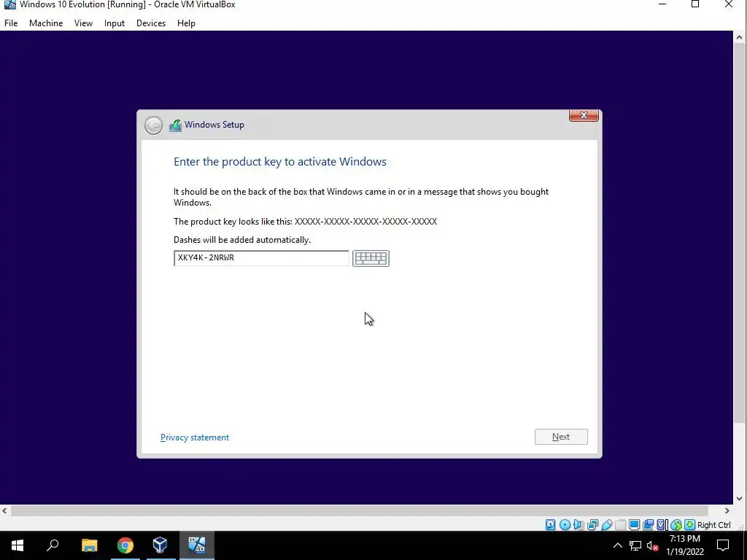This screenshot has height=560, width=747.
Task: Open the Input menu
Action: click(x=115, y=23)
